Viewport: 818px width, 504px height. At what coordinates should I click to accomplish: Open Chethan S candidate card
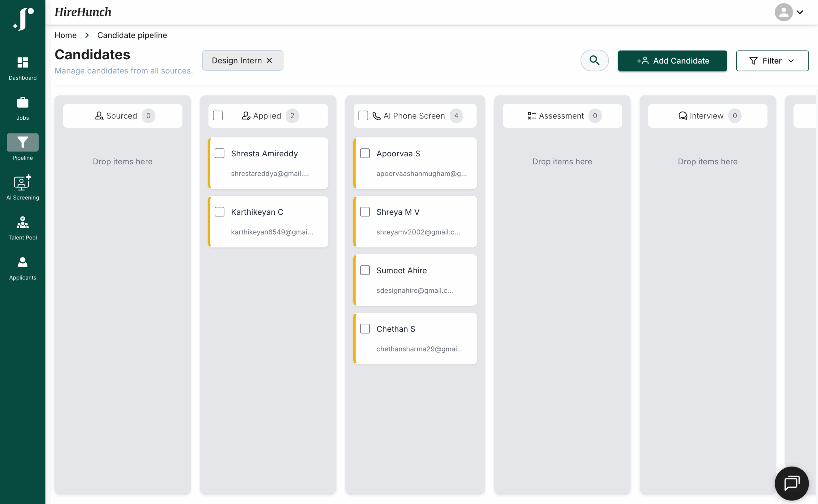(x=396, y=329)
